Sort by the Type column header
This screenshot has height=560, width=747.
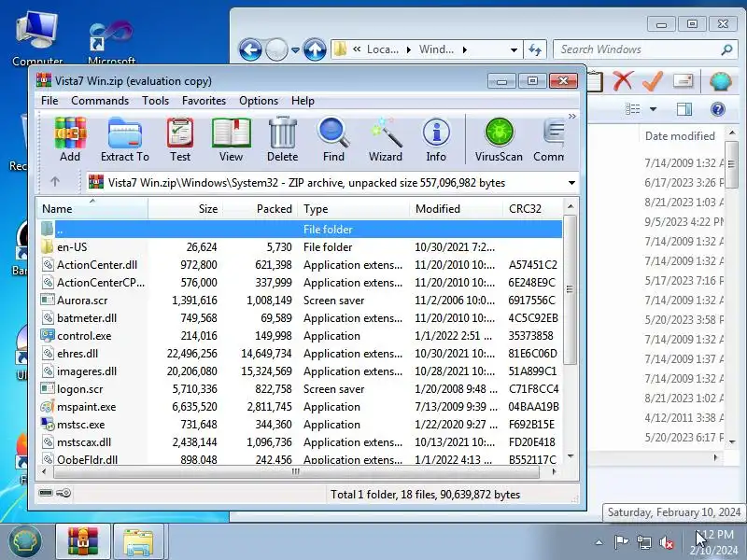pyautogui.click(x=354, y=208)
